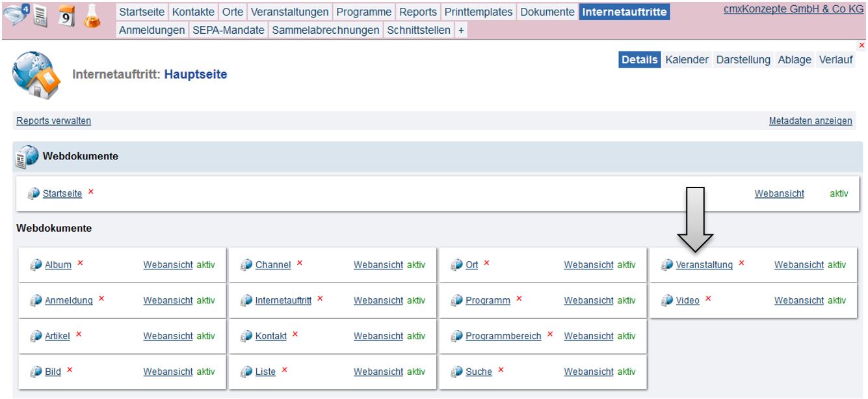
Task: Delete Veranstaltung using its red X
Action: 741,264
